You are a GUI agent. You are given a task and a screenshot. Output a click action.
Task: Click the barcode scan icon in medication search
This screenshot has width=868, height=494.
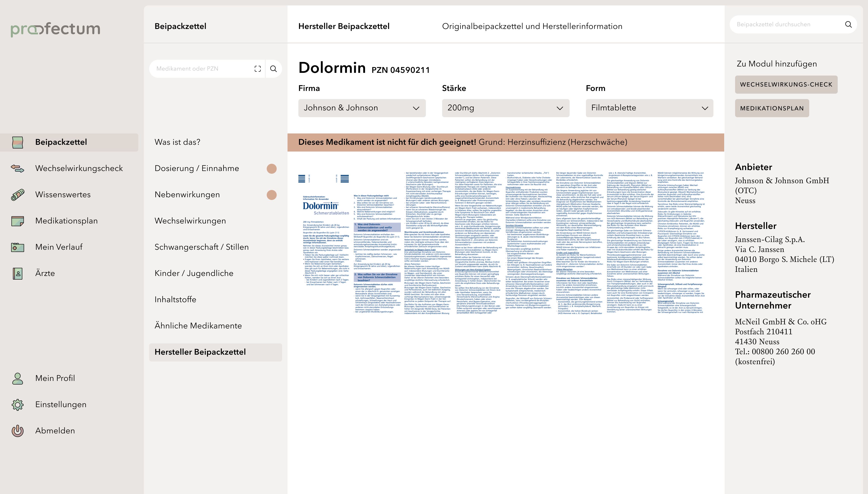coord(258,69)
